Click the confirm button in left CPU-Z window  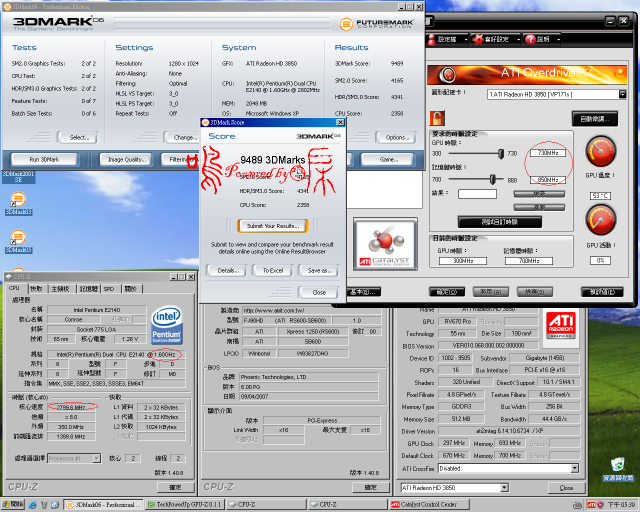point(175,487)
